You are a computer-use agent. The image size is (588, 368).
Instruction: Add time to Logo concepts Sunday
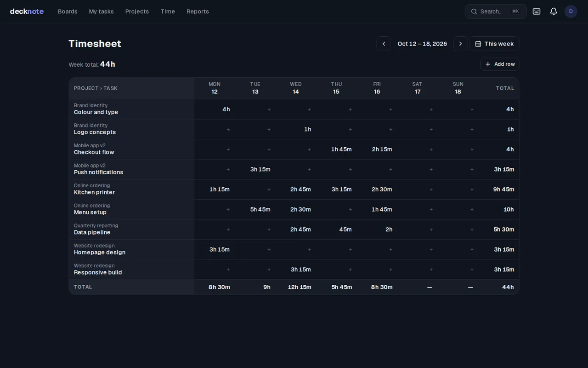click(472, 129)
